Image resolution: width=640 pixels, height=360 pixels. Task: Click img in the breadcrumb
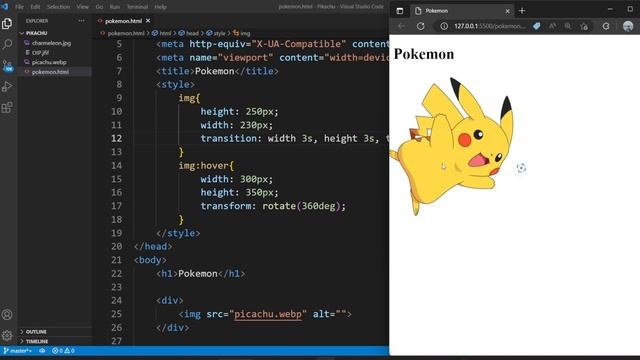[245, 33]
